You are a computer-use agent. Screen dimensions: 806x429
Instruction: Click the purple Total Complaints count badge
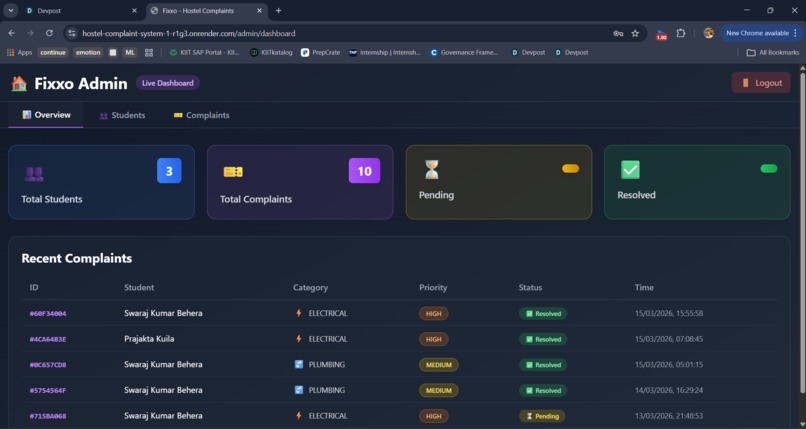pos(364,171)
